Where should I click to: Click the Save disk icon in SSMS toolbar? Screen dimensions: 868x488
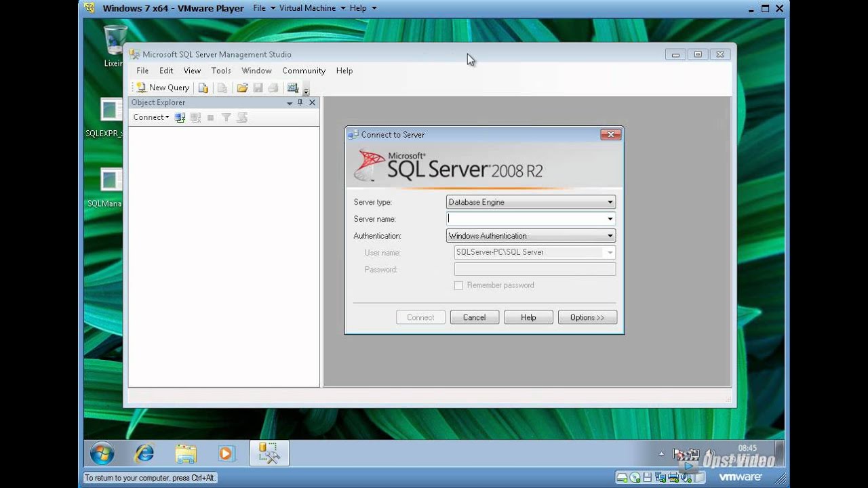tap(258, 87)
